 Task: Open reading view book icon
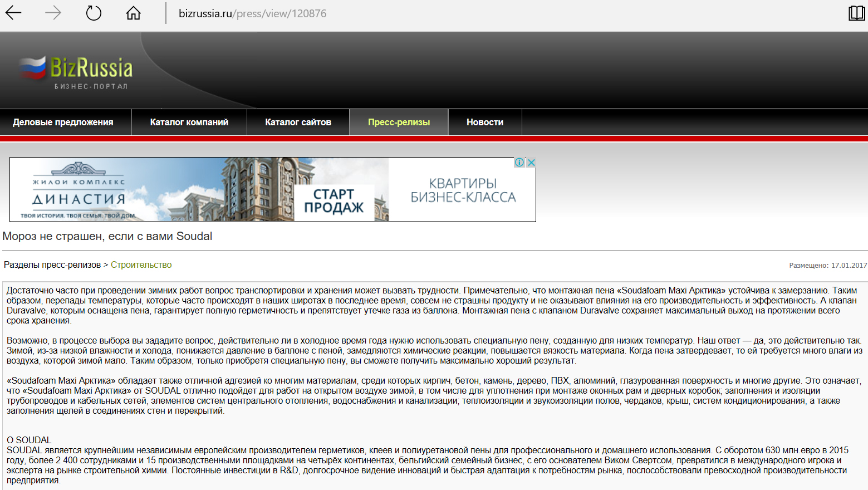tap(856, 13)
